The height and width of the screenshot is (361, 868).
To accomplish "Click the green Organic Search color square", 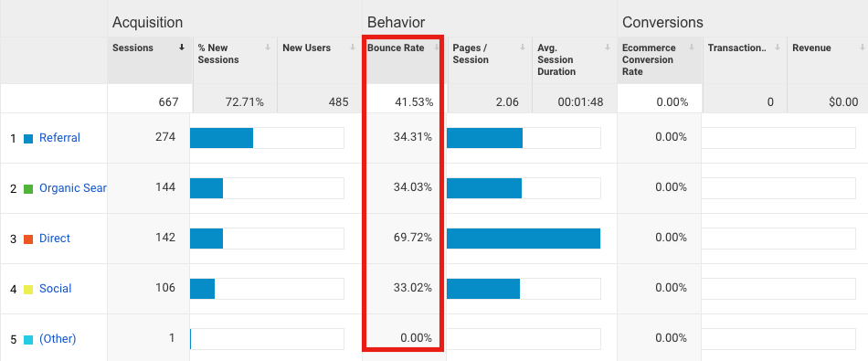I will 28,189.
